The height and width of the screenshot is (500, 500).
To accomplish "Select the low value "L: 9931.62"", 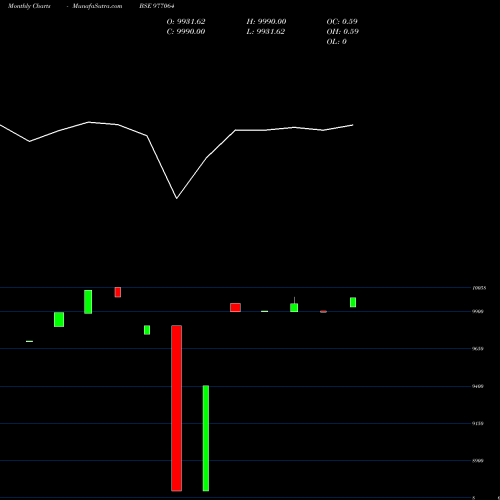I will click(x=265, y=32).
